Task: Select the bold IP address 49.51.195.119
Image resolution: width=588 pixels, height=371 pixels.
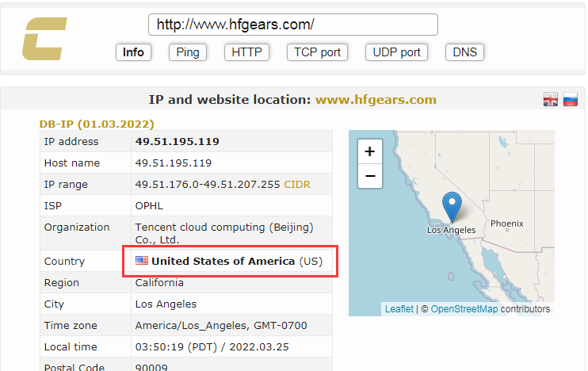Action: click(x=178, y=141)
